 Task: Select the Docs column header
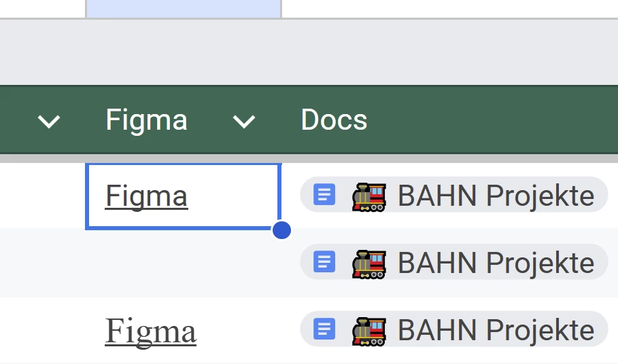click(x=334, y=120)
